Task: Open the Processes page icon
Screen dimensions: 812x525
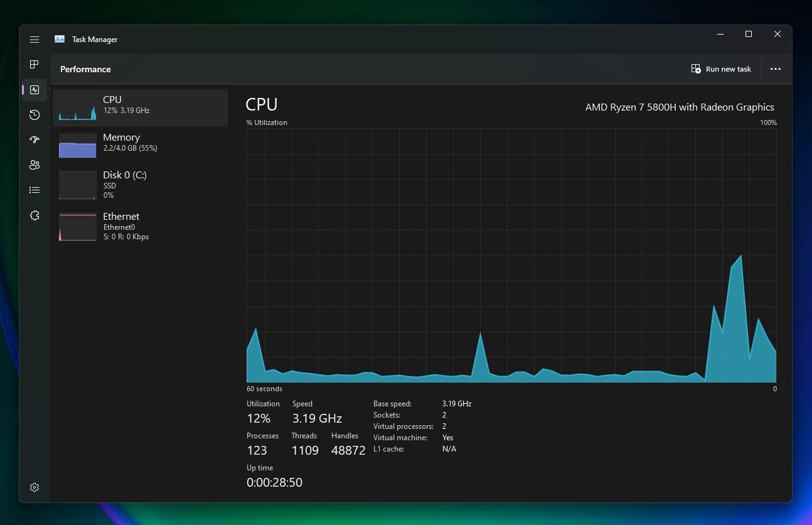Action: pyautogui.click(x=35, y=64)
